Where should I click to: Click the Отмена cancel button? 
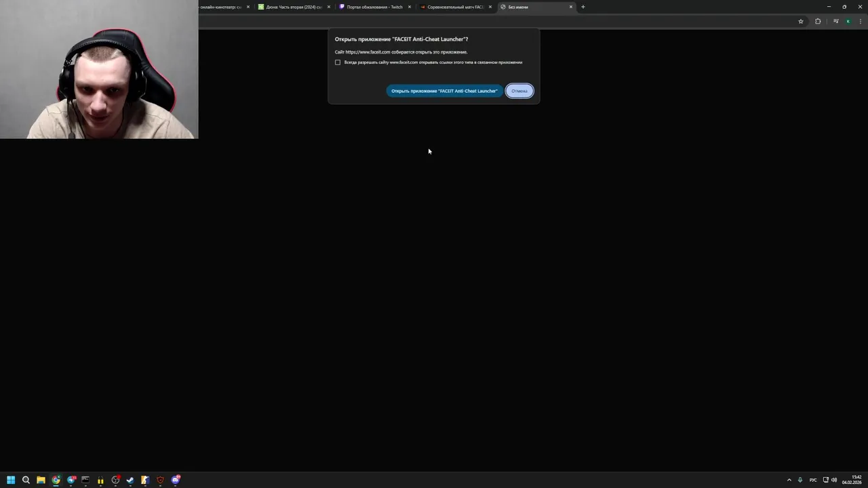(x=519, y=91)
